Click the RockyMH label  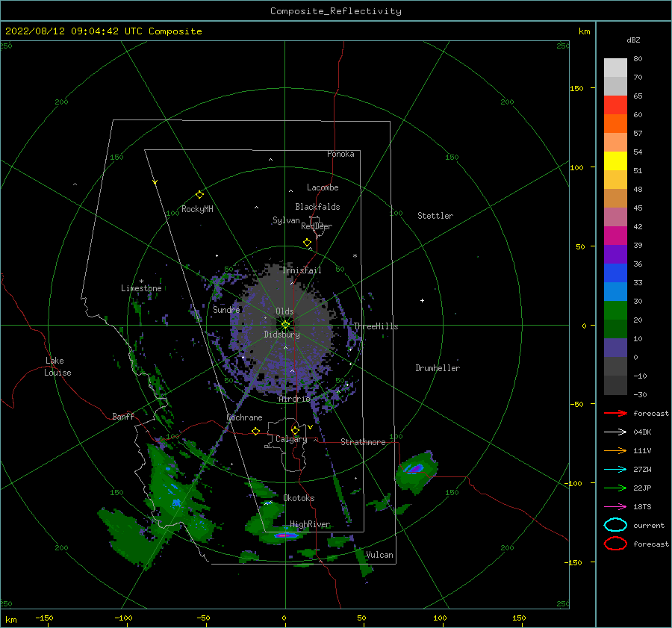(x=197, y=209)
